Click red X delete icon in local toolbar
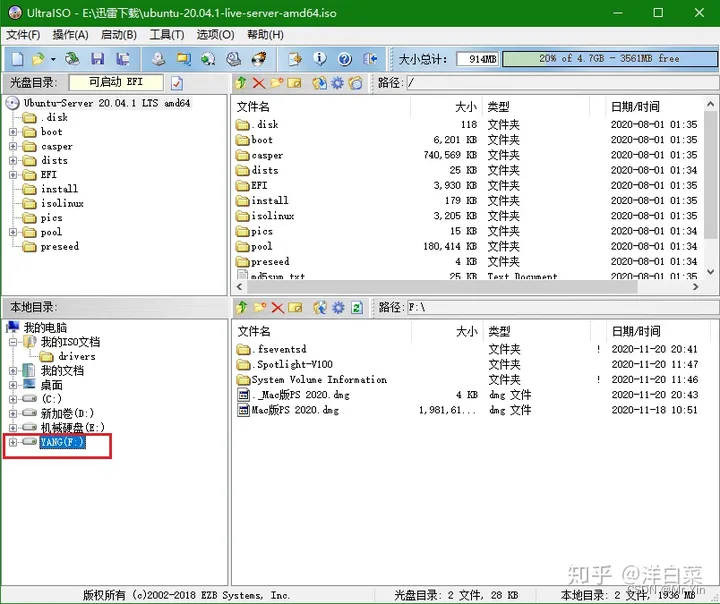 277,307
